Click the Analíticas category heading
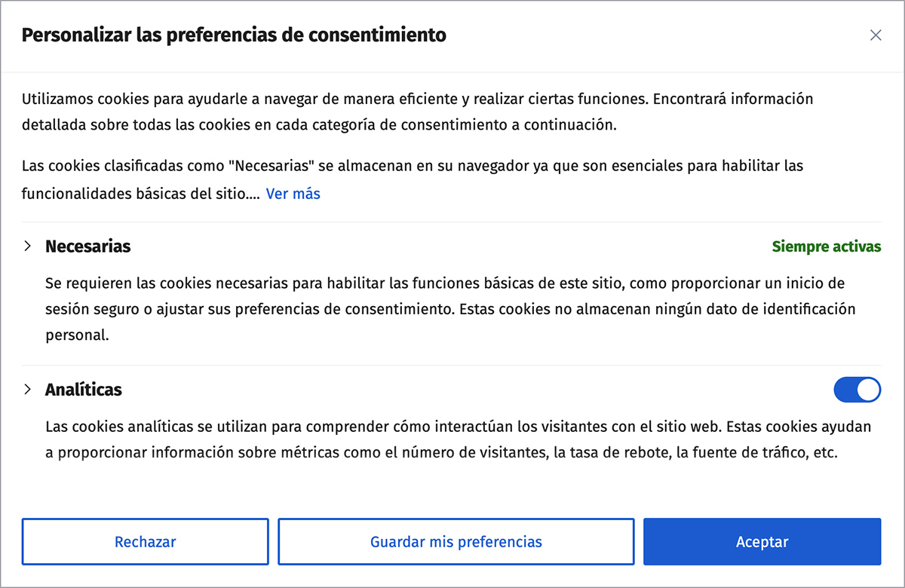This screenshot has width=905, height=588. [x=83, y=390]
